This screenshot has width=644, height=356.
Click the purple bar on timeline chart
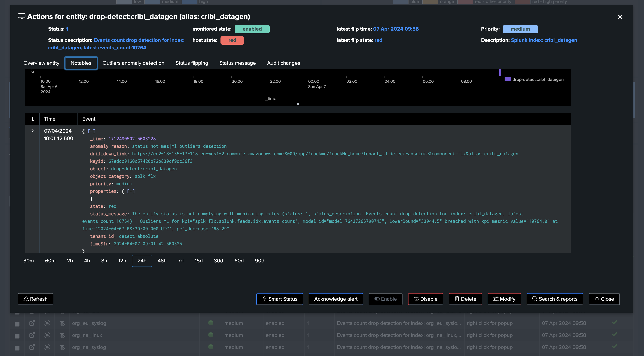500,73
